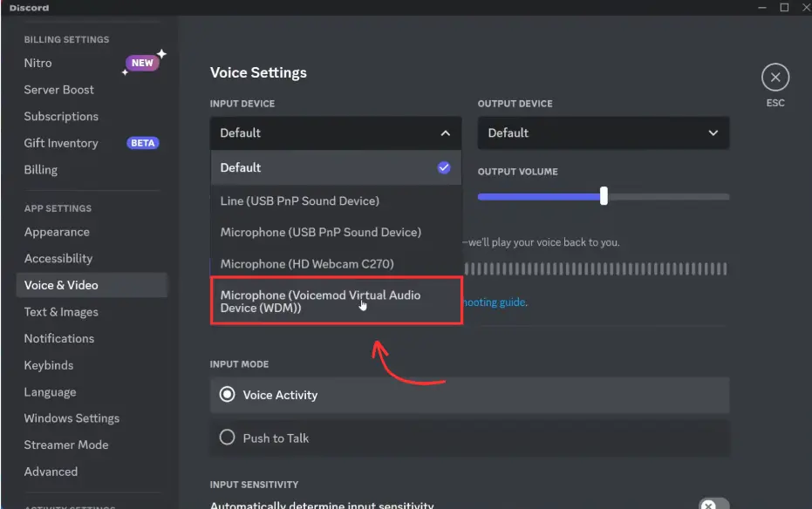Click the Voice Settings heading
The height and width of the screenshot is (509, 812).
[258, 73]
